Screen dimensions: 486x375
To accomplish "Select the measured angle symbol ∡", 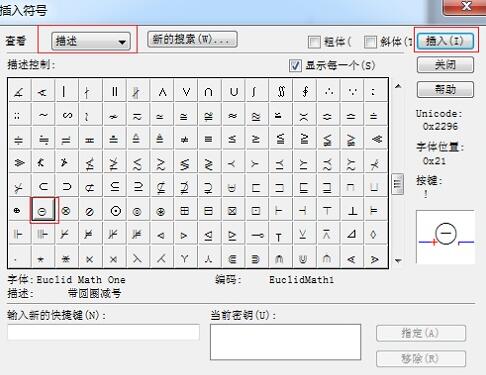I will click(19, 91).
